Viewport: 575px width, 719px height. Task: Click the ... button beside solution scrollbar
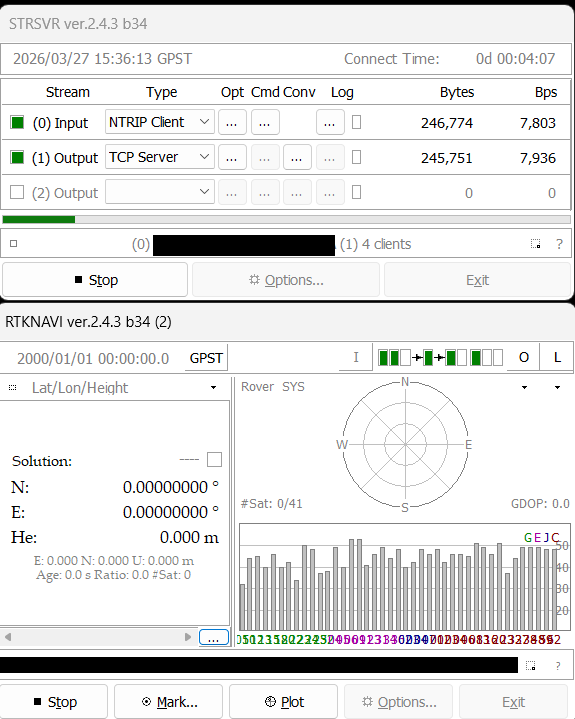tap(214, 637)
